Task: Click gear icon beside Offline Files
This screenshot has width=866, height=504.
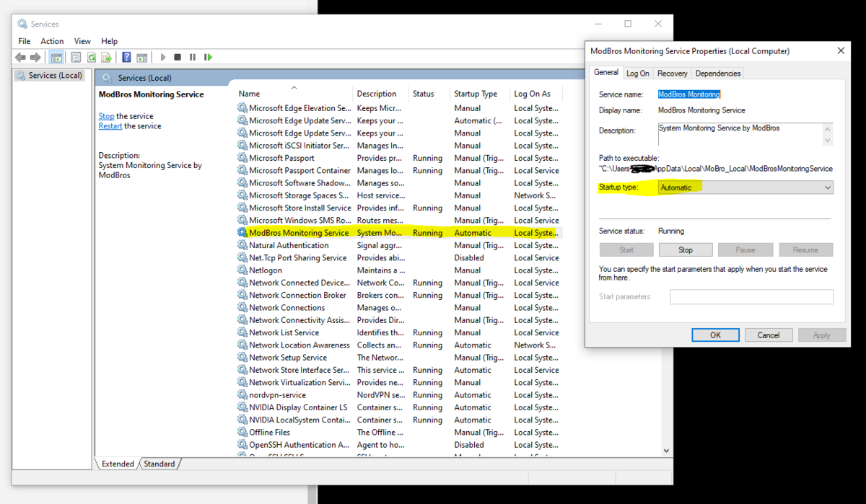Action: point(242,433)
